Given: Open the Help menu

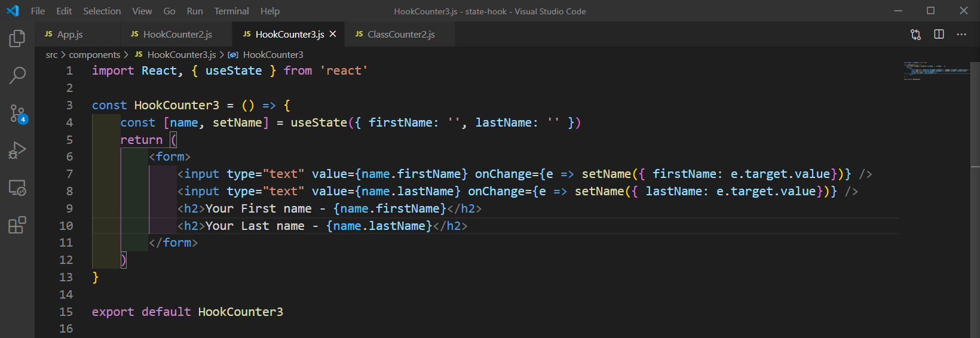Looking at the screenshot, I should (x=269, y=11).
